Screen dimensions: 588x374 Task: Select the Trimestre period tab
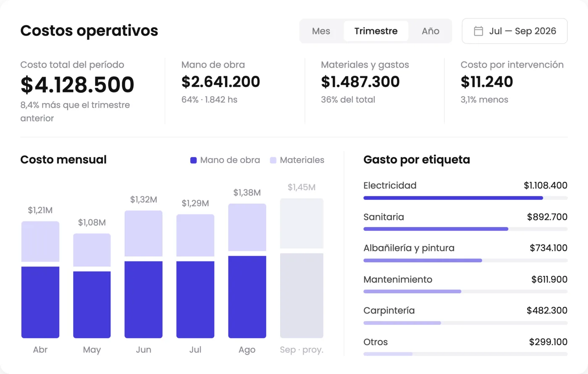[376, 31]
